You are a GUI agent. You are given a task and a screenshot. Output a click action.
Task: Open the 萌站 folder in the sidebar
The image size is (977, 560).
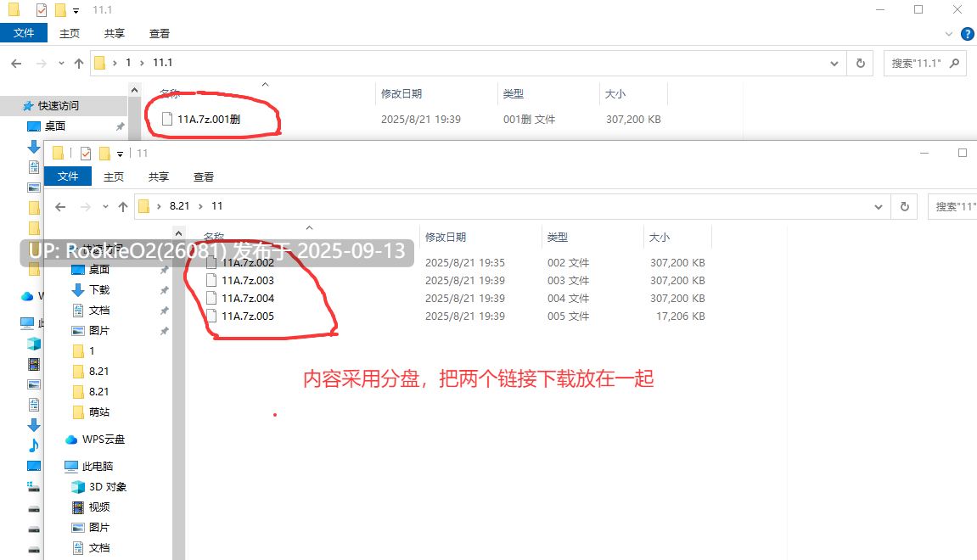click(x=99, y=412)
